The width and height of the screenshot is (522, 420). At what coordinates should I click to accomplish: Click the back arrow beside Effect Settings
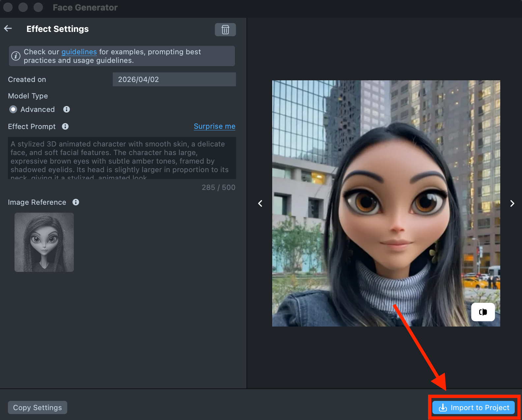[x=8, y=29]
